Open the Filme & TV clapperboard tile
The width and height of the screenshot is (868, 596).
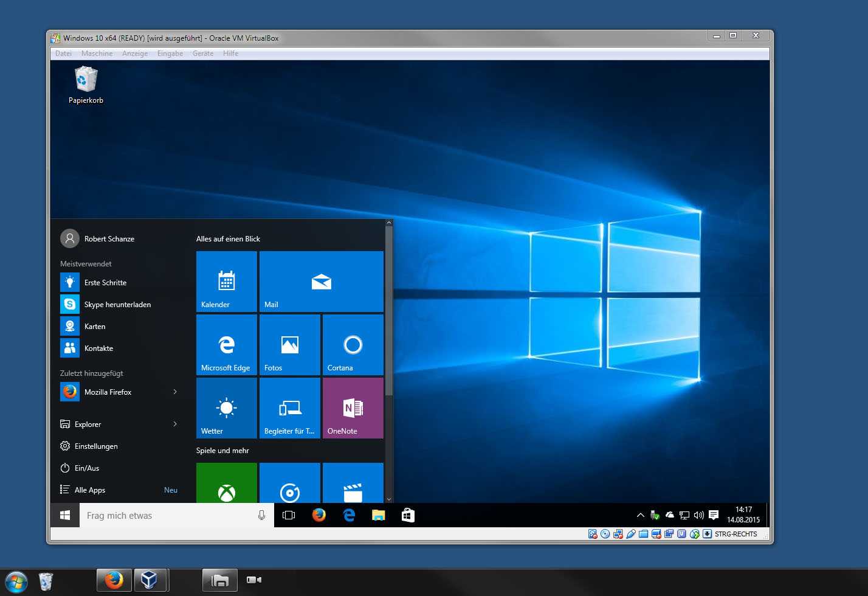(x=353, y=483)
